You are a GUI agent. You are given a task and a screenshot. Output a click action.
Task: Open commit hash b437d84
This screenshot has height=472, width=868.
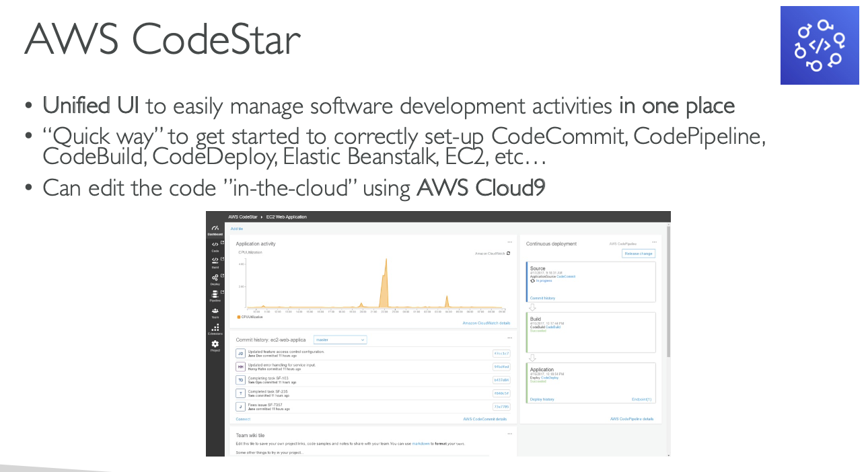click(x=501, y=380)
